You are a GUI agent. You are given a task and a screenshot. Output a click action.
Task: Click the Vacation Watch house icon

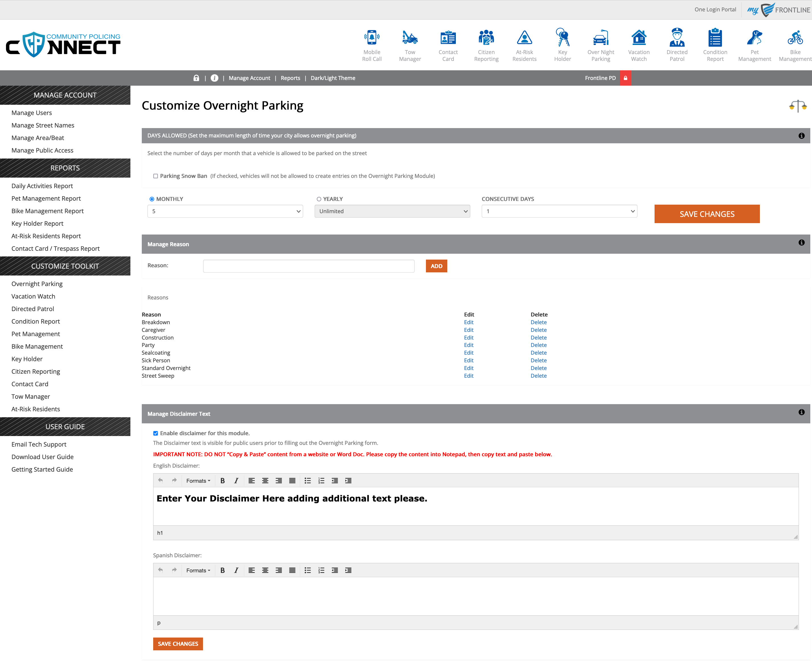point(638,38)
